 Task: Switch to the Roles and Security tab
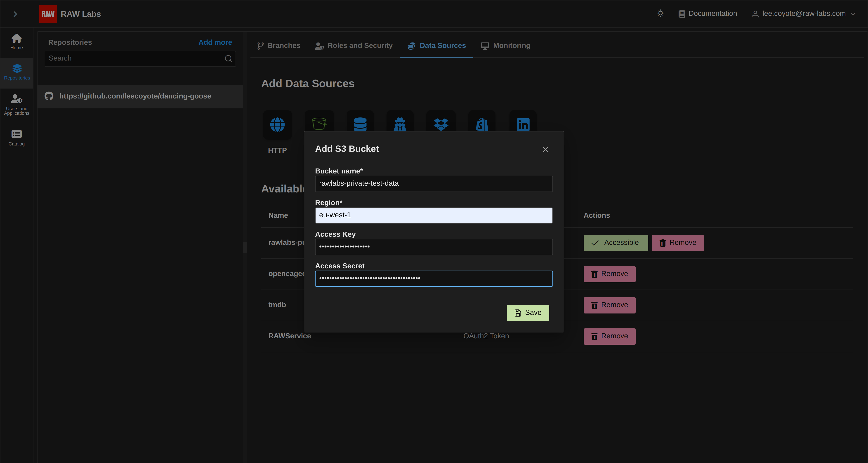coord(354,46)
